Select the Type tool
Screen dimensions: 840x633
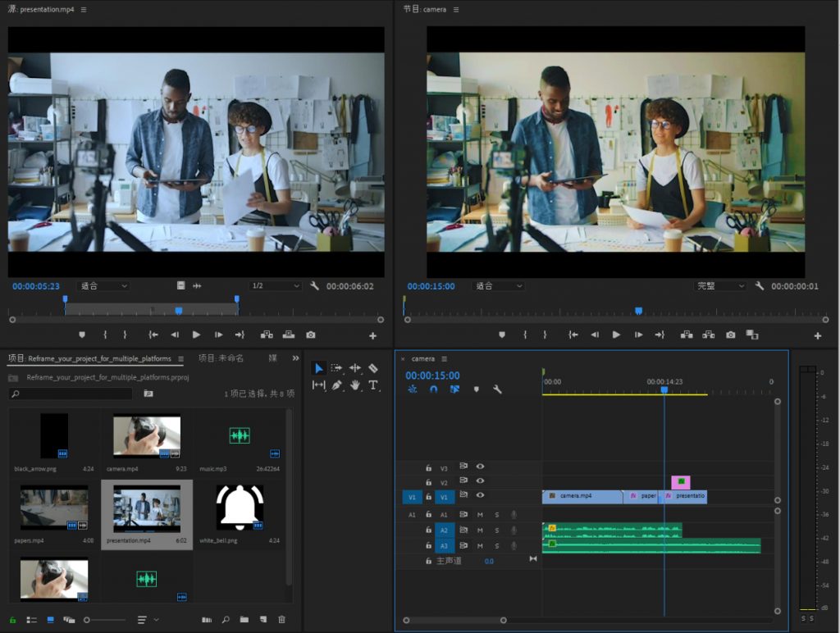point(373,385)
